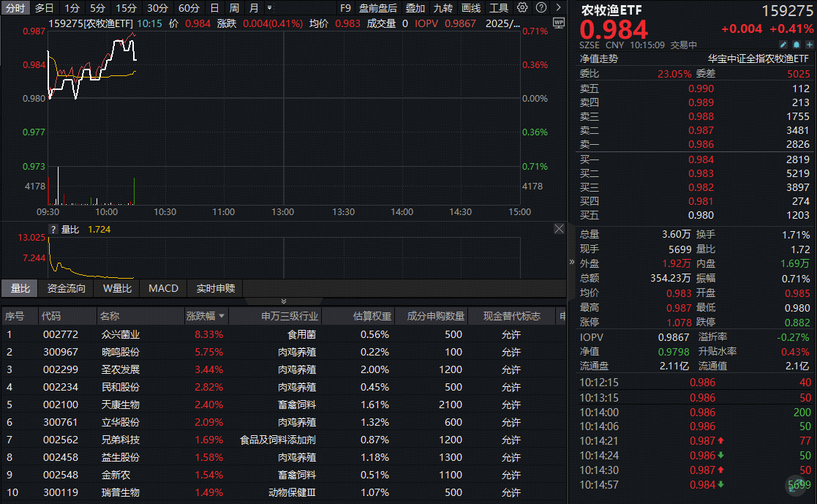The width and height of the screenshot is (817, 504).
Task: Click the pencil edit icon beside the price quote
Action: coord(783,45)
